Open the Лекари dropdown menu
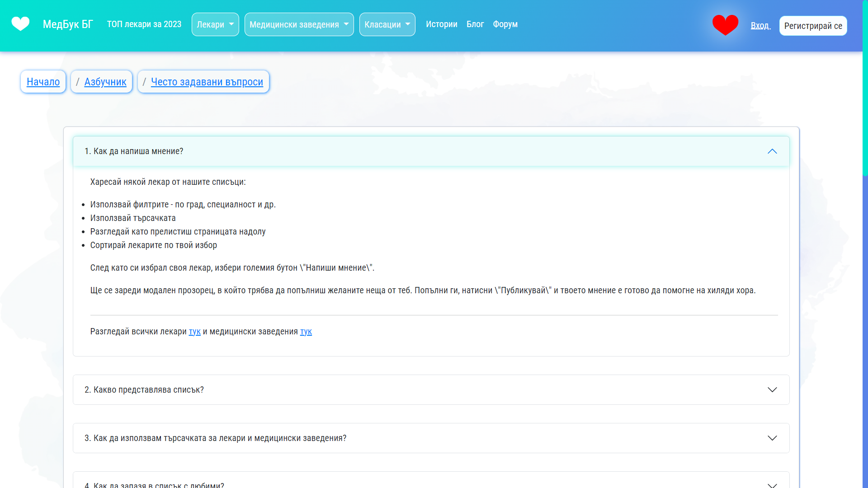868x488 pixels. [215, 24]
